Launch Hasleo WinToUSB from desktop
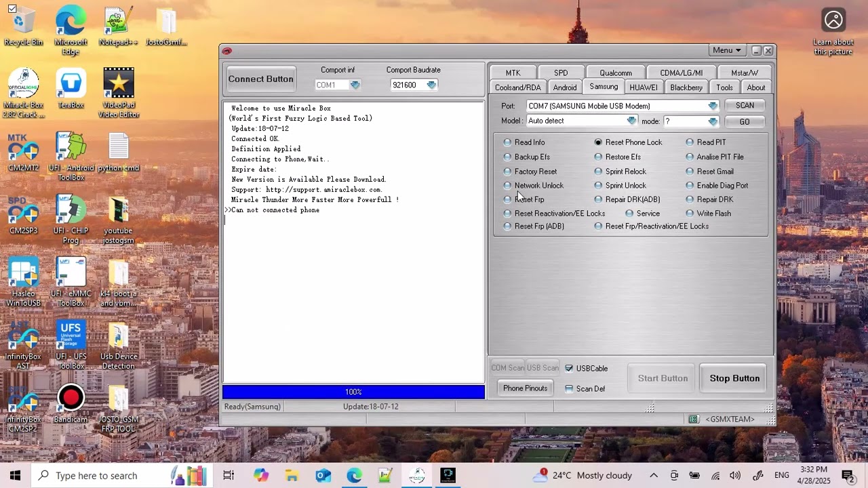Screen dimensions: 868x488 [x=23, y=283]
